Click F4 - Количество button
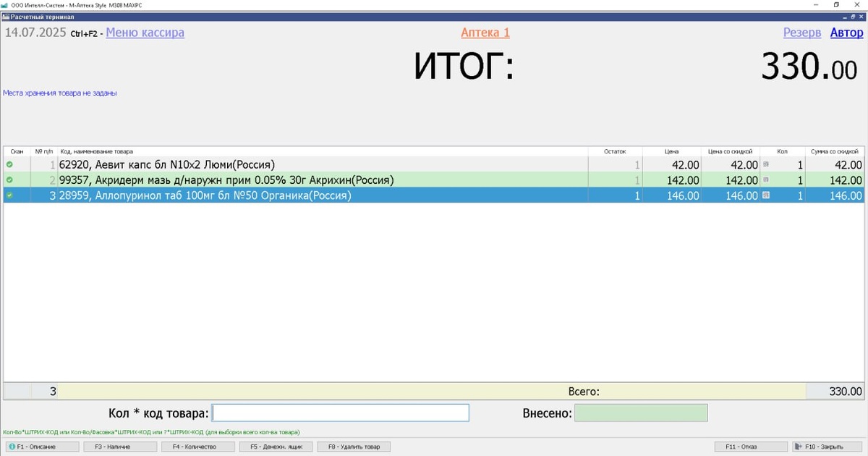The height and width of the screenshot is (456, 868). 197,447
